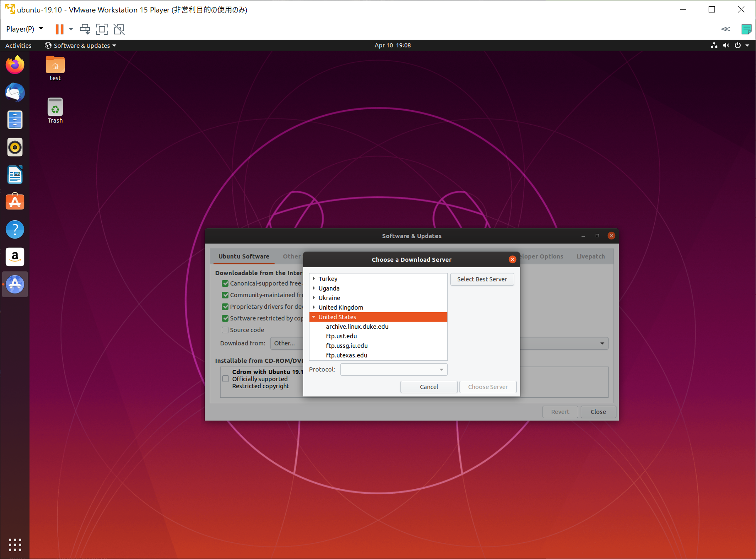
Task: Open the top bar system menu arrow
Action: click(x=747, y=45)
